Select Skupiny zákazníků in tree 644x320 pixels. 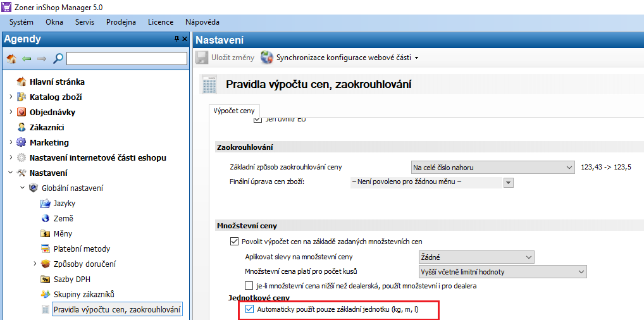pos(83,294)
